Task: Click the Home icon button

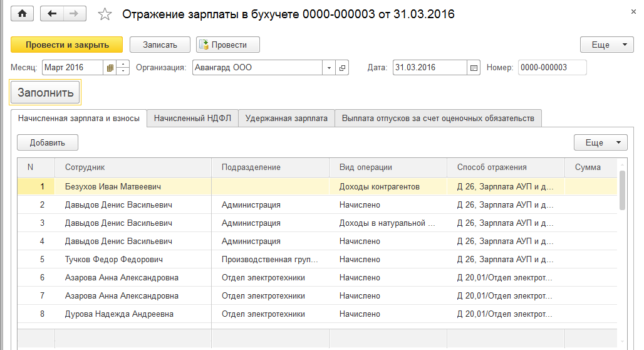Action: [x=23, y=14]
